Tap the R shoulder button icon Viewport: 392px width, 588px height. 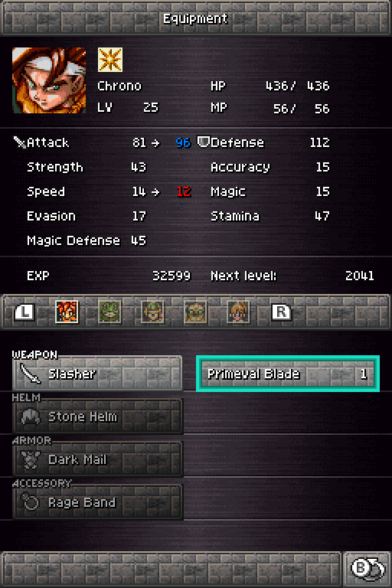point(281,312)
